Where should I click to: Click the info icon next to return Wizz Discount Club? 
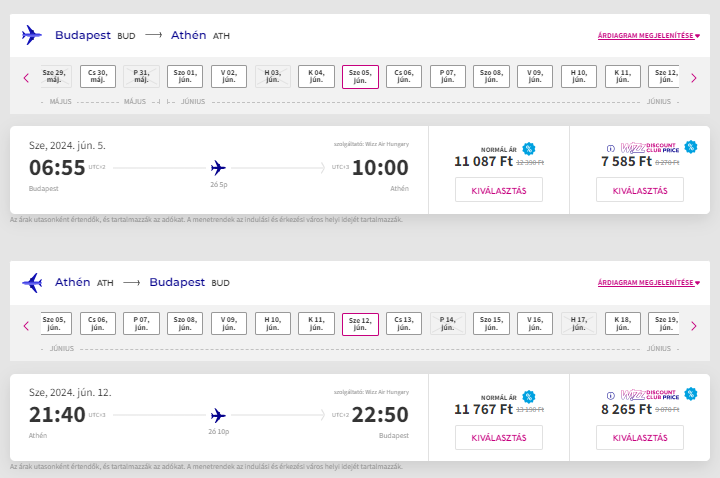[x=611, y=395]
